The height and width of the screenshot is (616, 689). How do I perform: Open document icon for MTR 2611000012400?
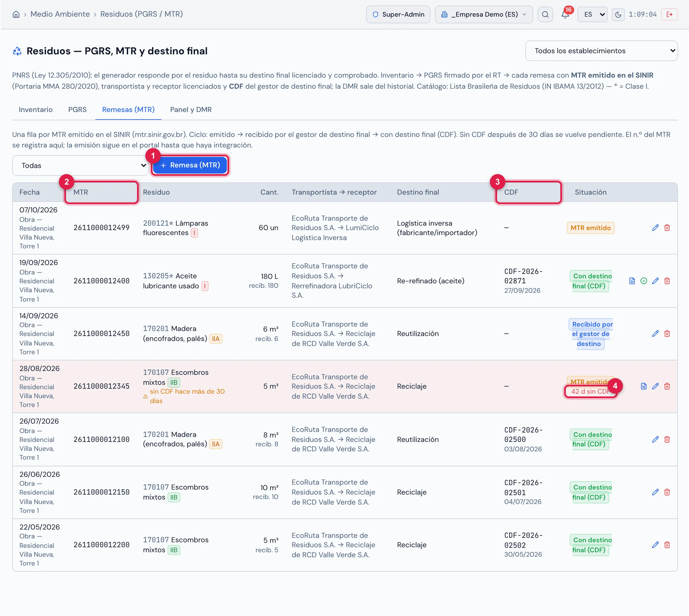click(x=632, y=281)
